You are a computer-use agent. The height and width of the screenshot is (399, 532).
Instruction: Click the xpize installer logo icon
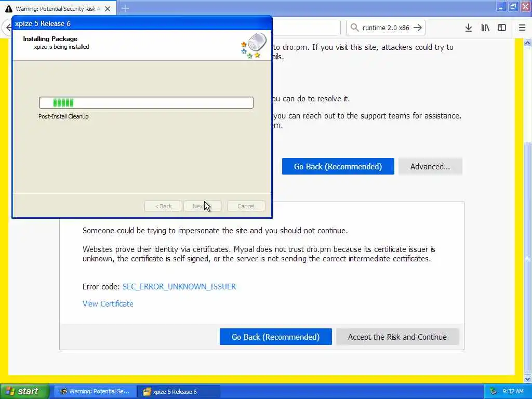click(x=254, y=45)
